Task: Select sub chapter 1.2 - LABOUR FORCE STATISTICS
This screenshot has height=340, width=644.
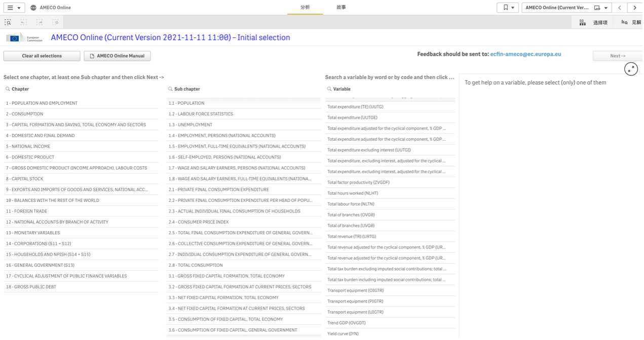Action: (244, 114)
